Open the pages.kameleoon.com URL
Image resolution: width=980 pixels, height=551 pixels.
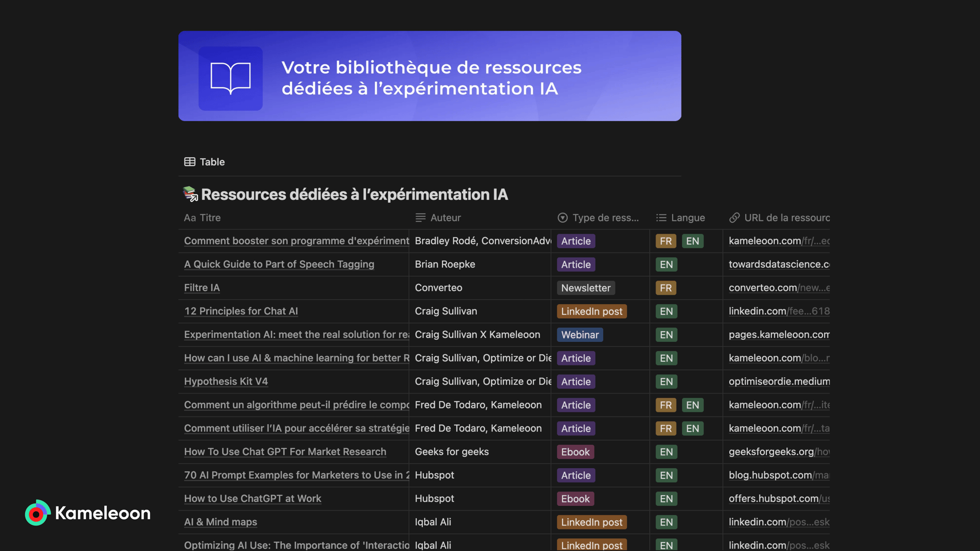[x=779, y=335]
